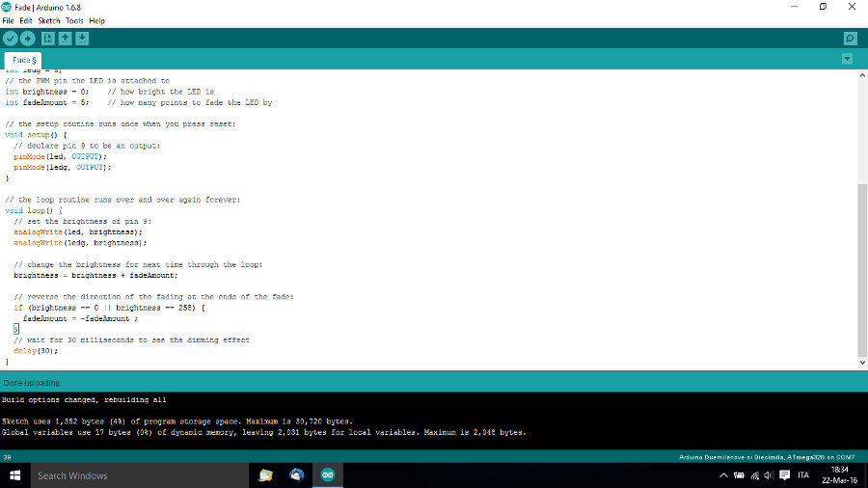Open the Serial Monitor icon
The height and width of the screenshot is (488, 868).
click(851, 39)
